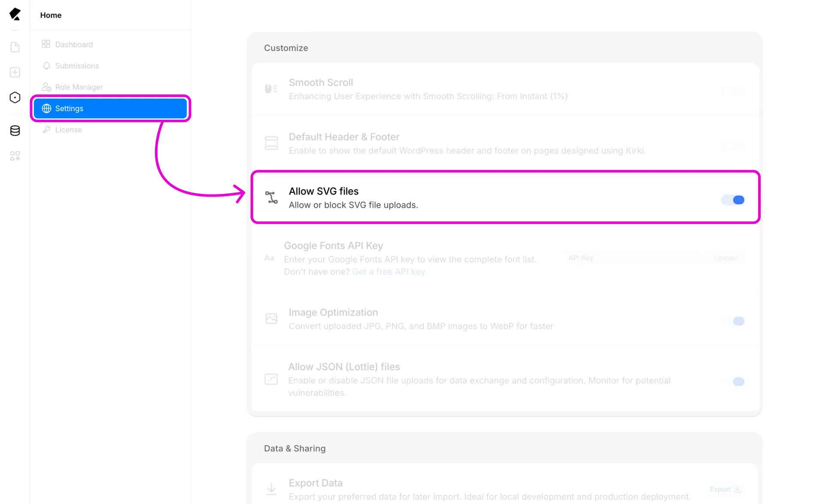
Task: Click the Settings globe icon
Action: pyautogui.click(x=46, y=109)
